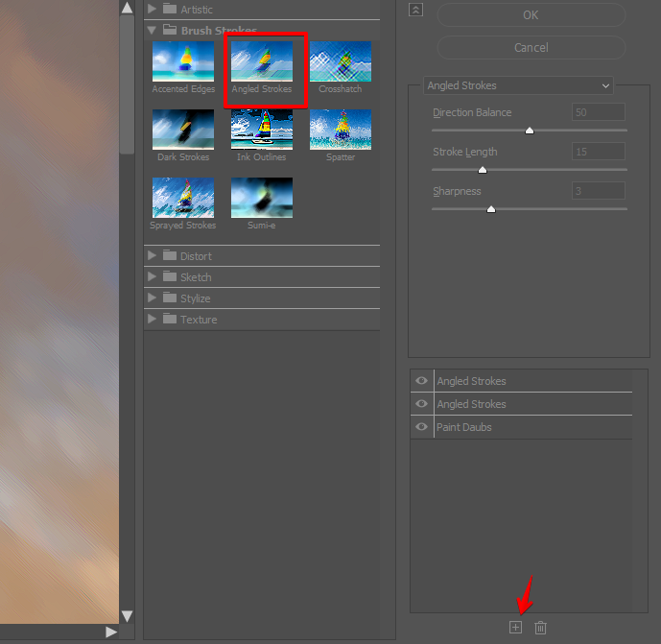Screen dimensions: 661x644
Task: Hide the Paint Daubs effect layer
Action: (421, 426)
